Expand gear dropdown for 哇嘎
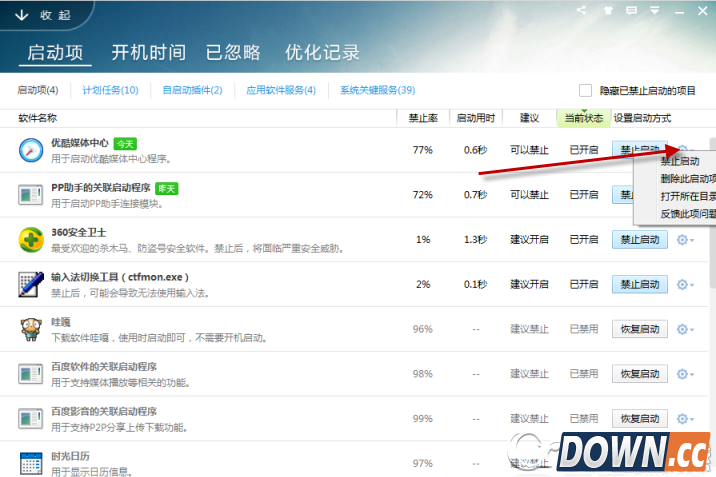716x477 pixels. 685,329
